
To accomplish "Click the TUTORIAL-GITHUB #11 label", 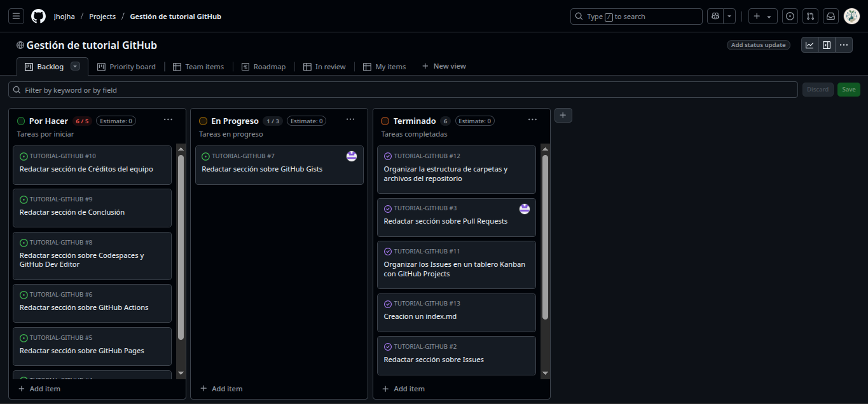I will 427,252.
